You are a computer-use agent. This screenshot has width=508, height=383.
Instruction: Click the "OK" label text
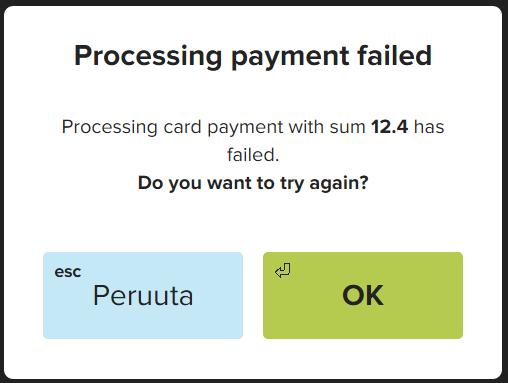(363, 295)
